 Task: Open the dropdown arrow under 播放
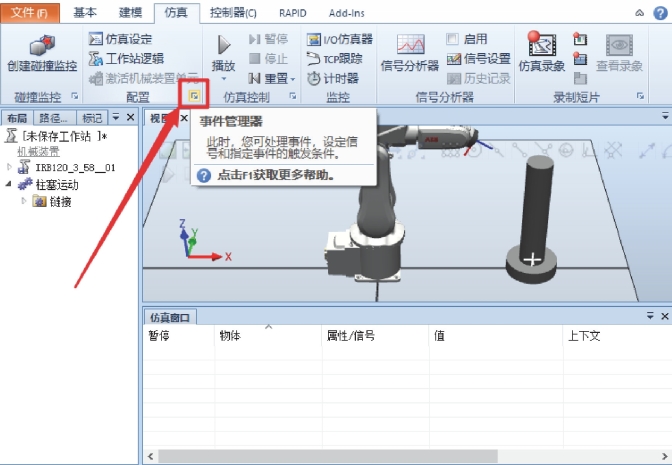point(223,79)
